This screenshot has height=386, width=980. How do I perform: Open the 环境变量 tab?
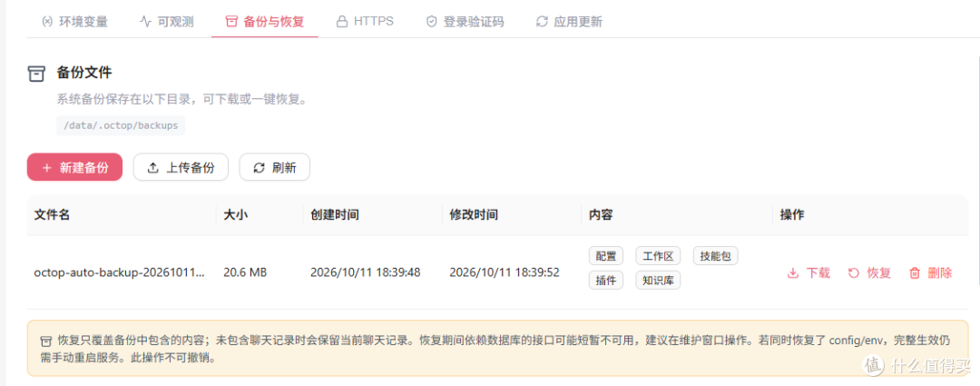tap(74, 22)
